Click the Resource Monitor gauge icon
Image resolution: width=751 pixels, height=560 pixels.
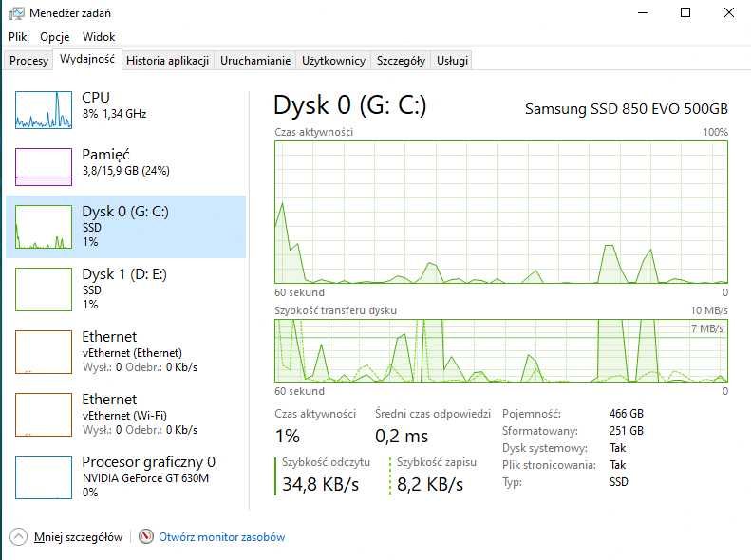point(146,536)
